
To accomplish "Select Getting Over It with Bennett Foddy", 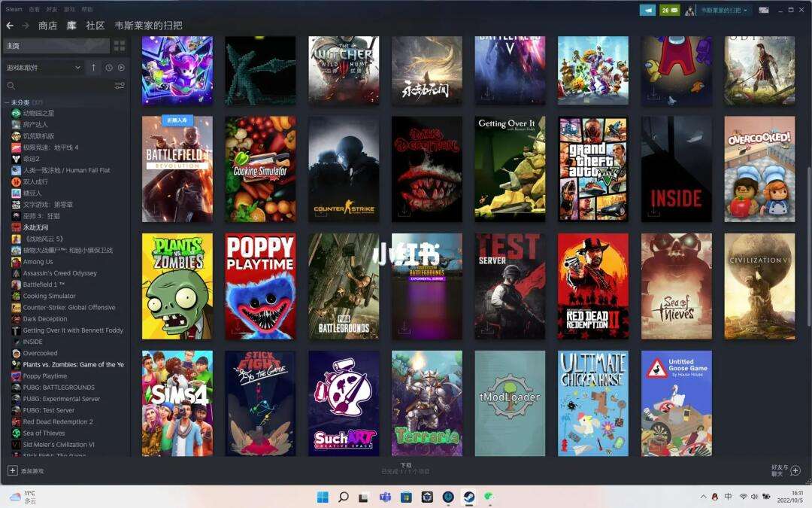I will pos(73,330).
